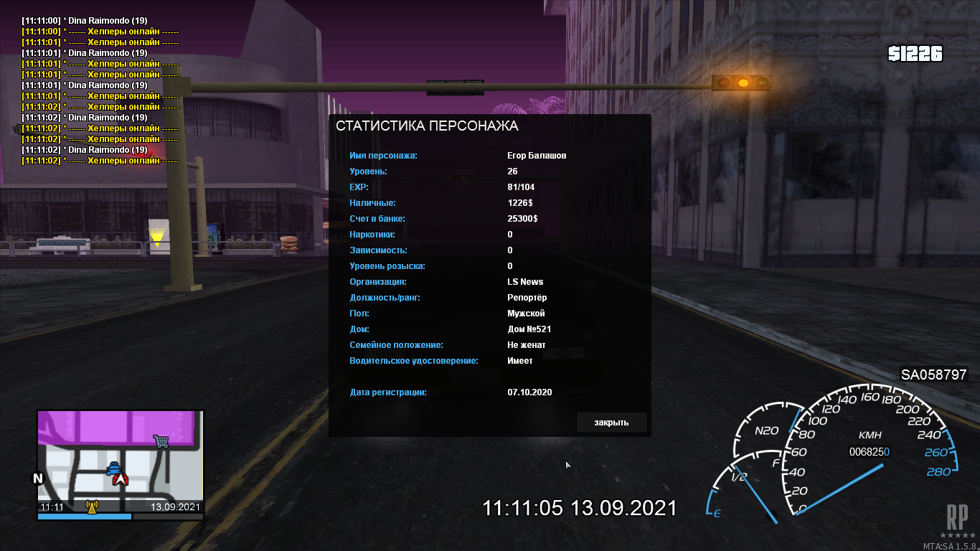
Task: Click the EXP value 81/104
Action: (521, 187)
